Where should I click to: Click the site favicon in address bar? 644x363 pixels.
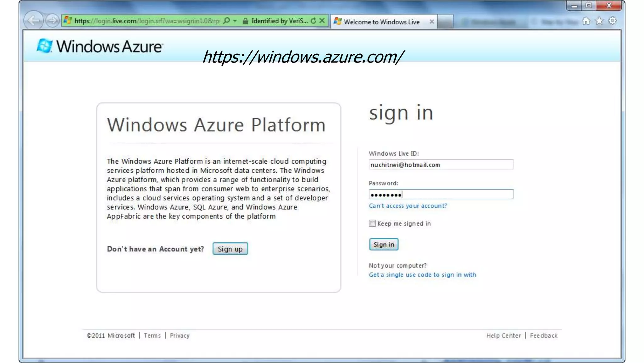68,21
